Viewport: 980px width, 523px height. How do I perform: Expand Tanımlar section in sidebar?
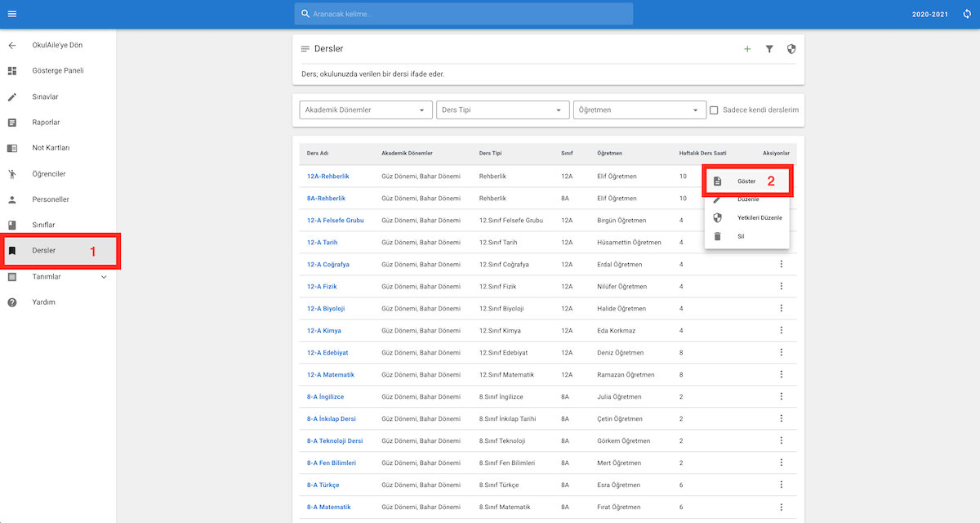point(58,277)
